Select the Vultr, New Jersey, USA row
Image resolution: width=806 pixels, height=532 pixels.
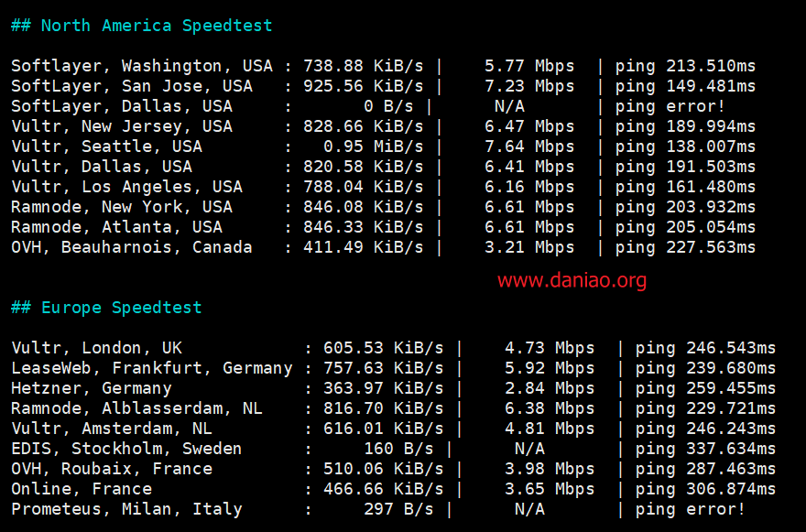(384, 126)
